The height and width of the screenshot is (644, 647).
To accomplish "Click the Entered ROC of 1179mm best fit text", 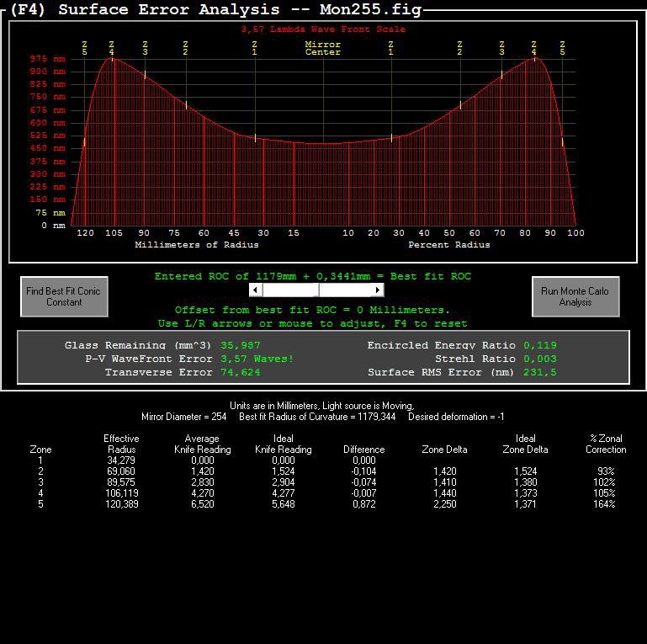I will (313, 276).
